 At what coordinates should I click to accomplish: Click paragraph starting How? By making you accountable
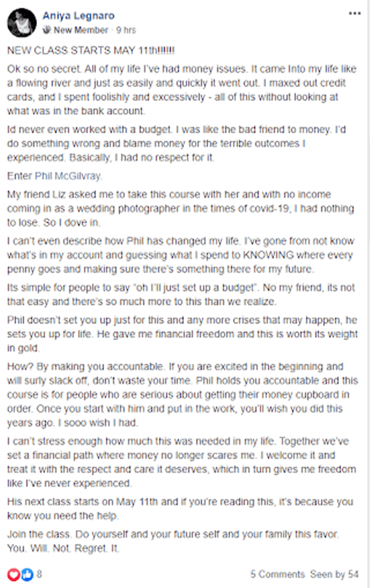[x=183, y=394]
